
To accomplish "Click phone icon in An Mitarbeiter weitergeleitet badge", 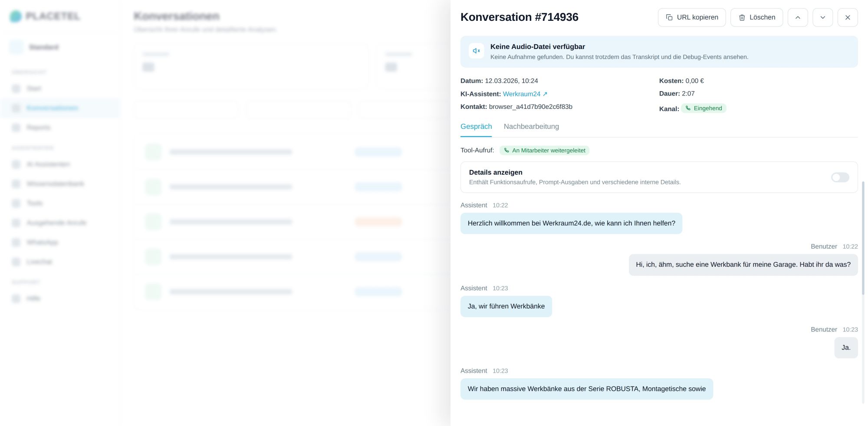I will pyautogui.click(x=506, y=151).
